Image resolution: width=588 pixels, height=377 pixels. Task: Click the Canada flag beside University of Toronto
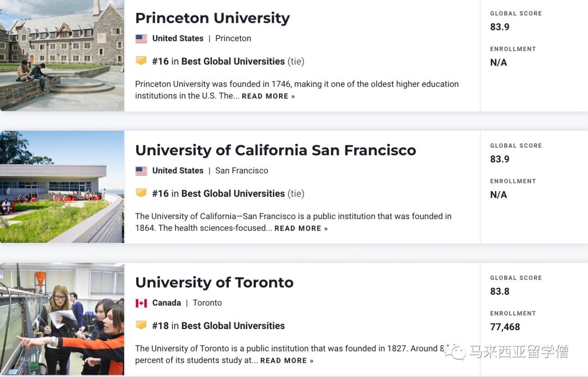(x=141, y=302)
